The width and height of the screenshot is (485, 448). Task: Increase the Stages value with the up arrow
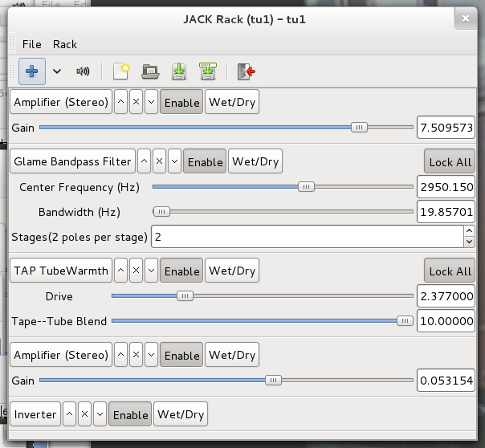point(469,231)
